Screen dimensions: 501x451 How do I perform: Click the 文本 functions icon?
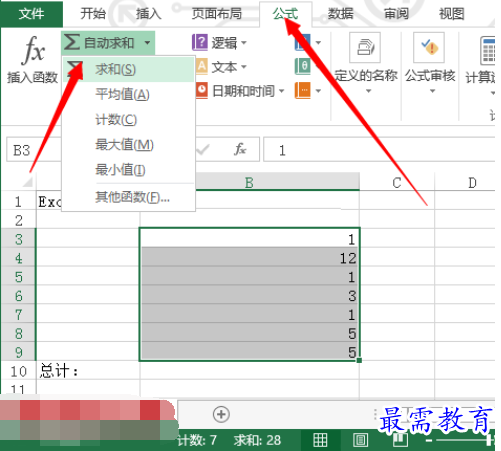(201, 66)
